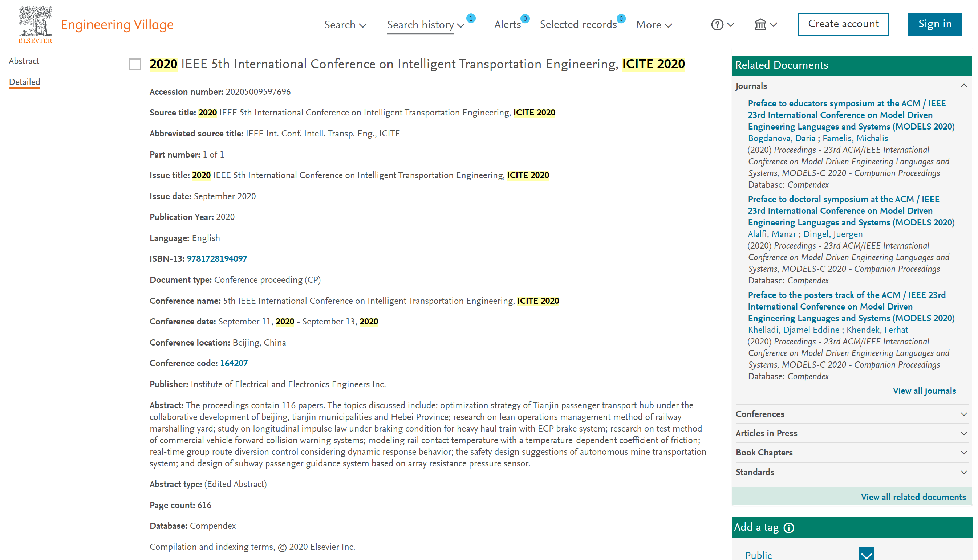This screenshot has height=560, width=978.
Task: Click the institution building icon
Action: (760, 25)
